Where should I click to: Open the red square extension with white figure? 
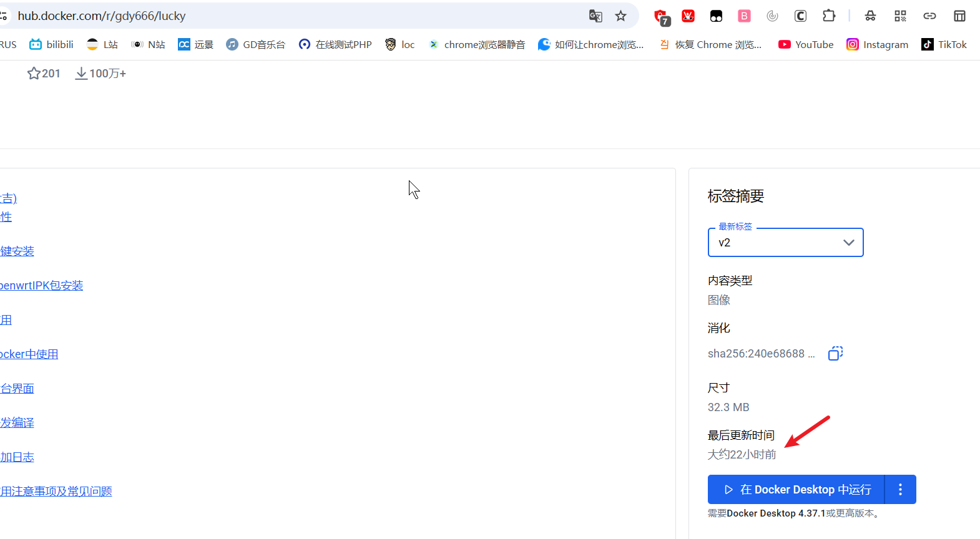pos(688,16)
